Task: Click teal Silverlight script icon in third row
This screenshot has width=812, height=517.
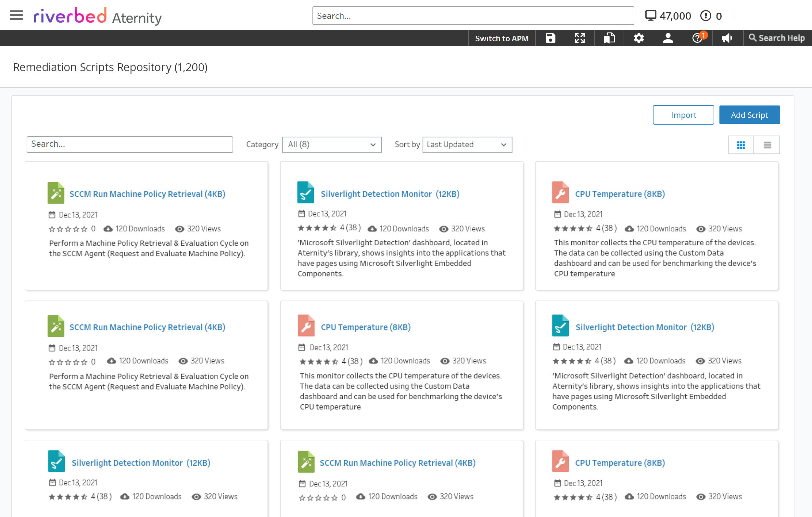Action: [x=56, y=462]
